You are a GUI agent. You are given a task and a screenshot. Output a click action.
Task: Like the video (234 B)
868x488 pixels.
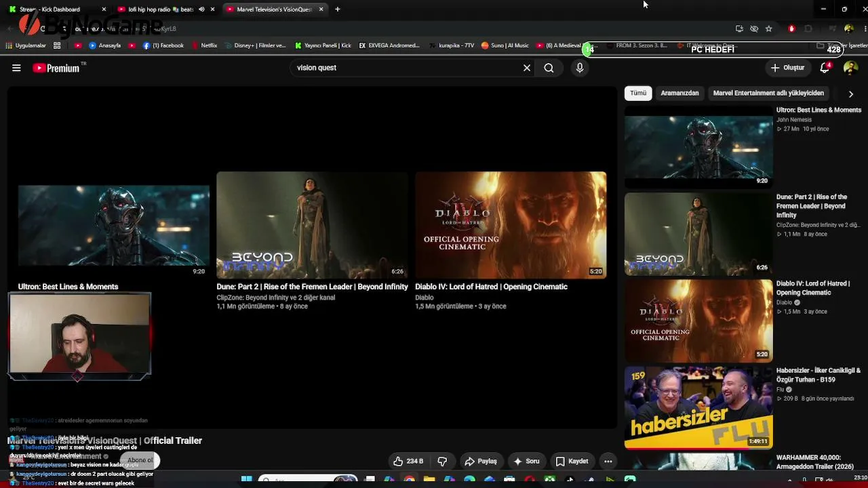point(408,462)
